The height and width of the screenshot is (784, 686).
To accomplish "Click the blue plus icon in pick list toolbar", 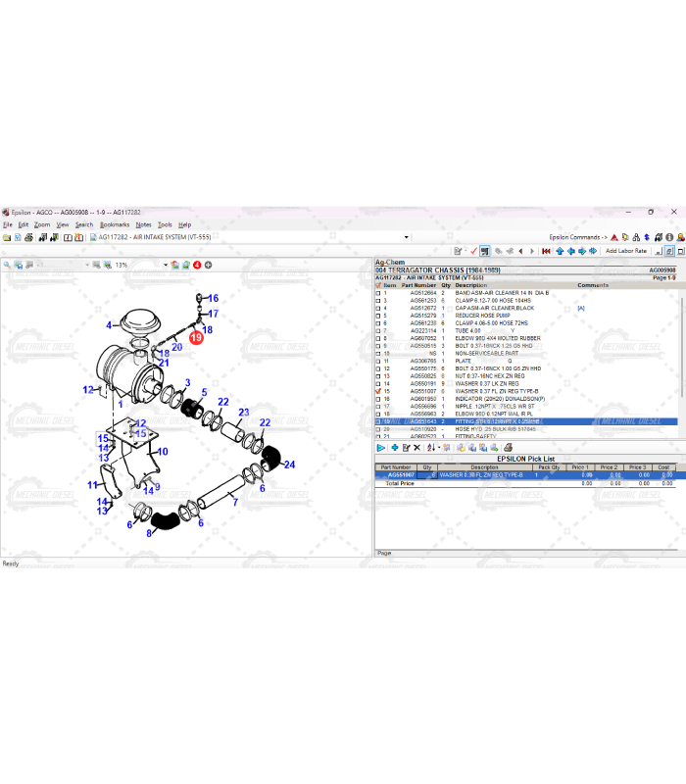I will tap(394, 448).
